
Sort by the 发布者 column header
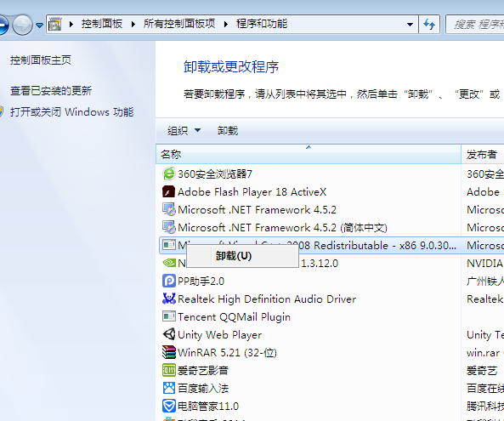pyautogui.click(x=483, y=155)
